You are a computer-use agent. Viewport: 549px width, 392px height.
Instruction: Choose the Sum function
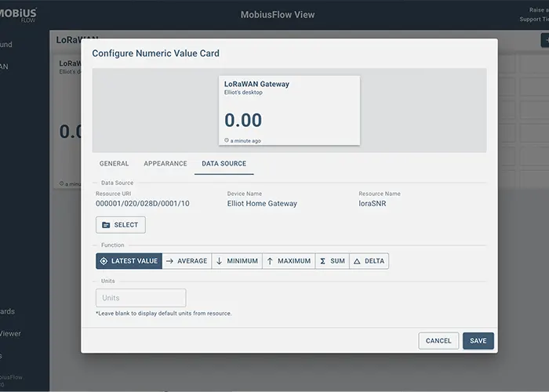(333, 261)
